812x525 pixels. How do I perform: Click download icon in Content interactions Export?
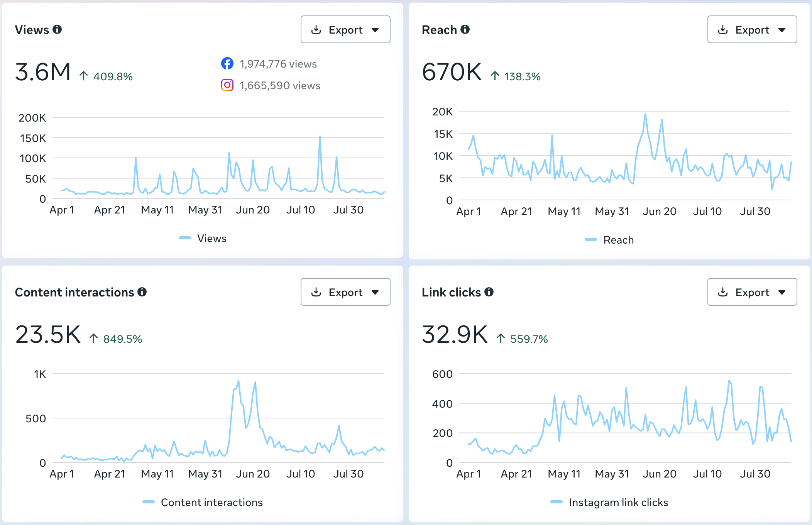pos(316,292)
